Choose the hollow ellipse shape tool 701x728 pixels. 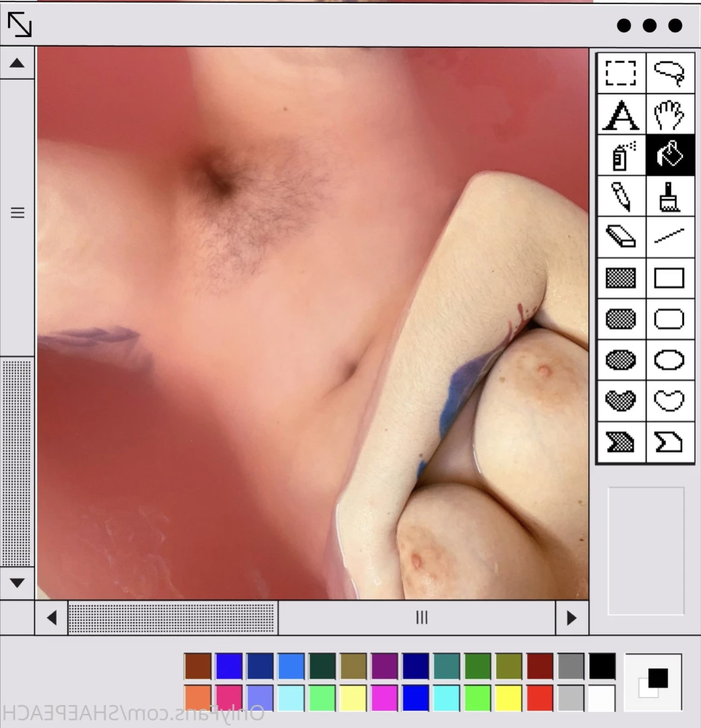coord(669,360)
